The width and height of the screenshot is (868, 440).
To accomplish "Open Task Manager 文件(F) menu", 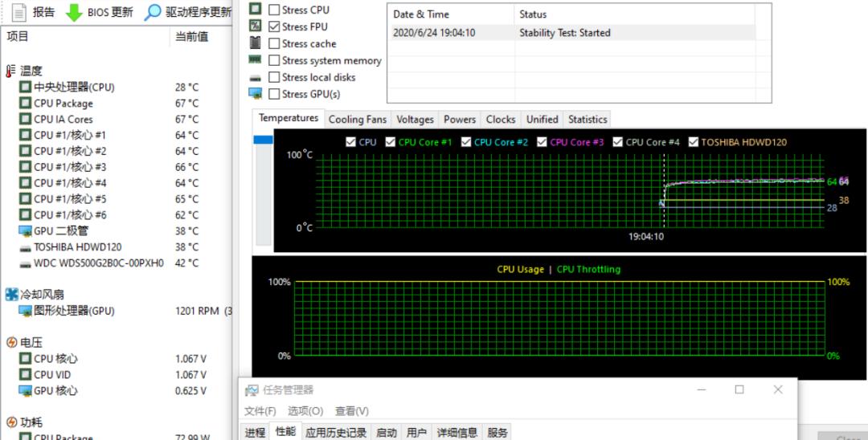I will (260, 411).
